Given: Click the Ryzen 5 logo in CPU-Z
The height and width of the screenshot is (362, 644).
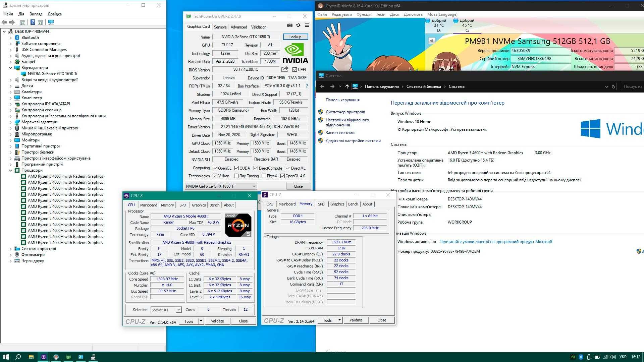Looking at the screenshot, I should pos(238,225).
